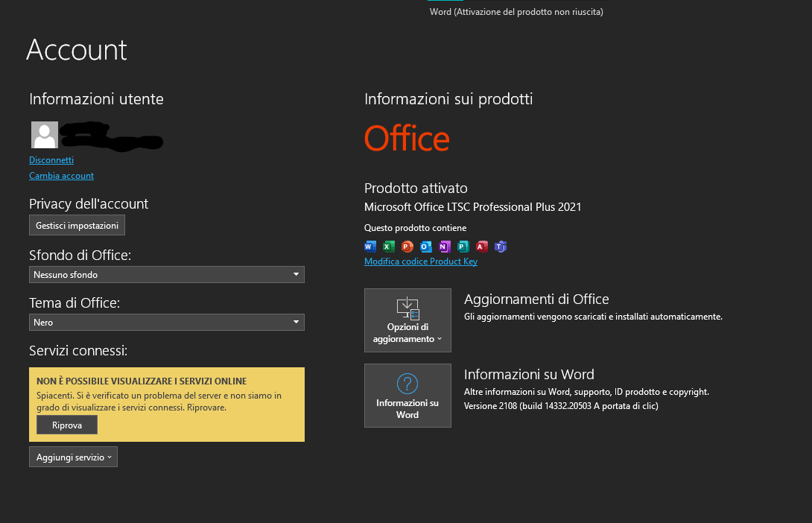Open the Opzioni di aggiornamento menu button
Screen dimensions: 812x523
(x=407, y=320)
